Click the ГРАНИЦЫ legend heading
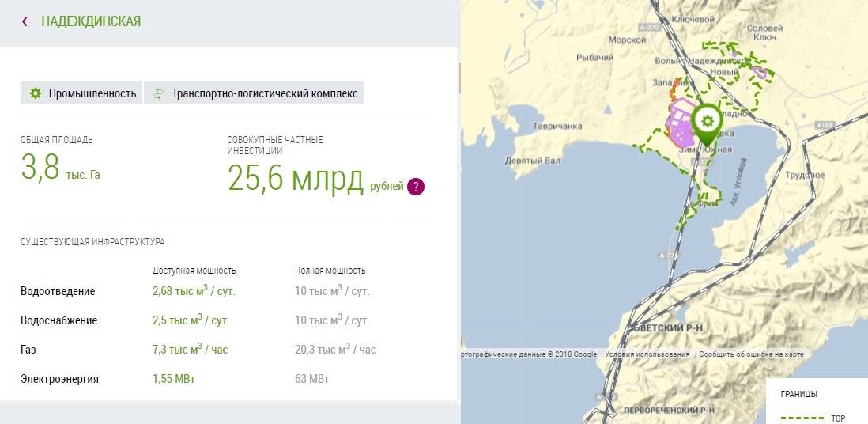The width and height of the screenshot is (868, 424). 798,394
